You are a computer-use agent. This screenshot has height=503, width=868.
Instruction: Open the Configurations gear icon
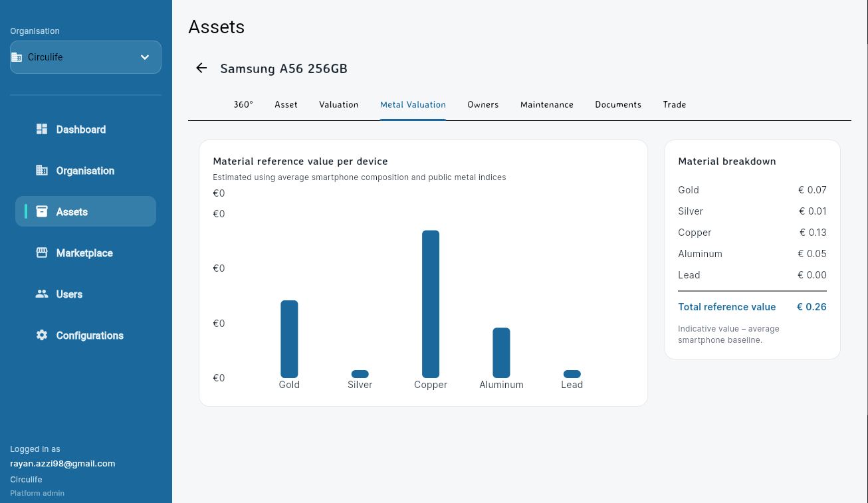pos(41,335)
